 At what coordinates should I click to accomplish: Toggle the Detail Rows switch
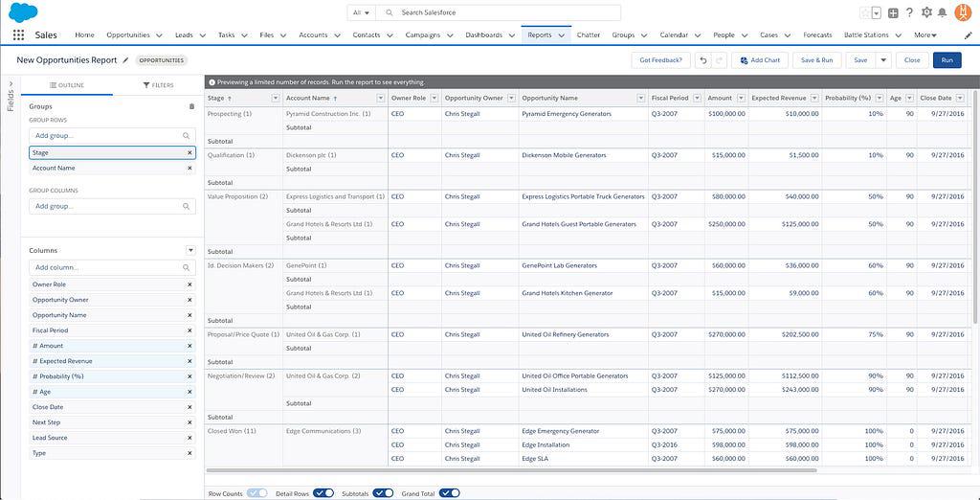click(323, 493)
